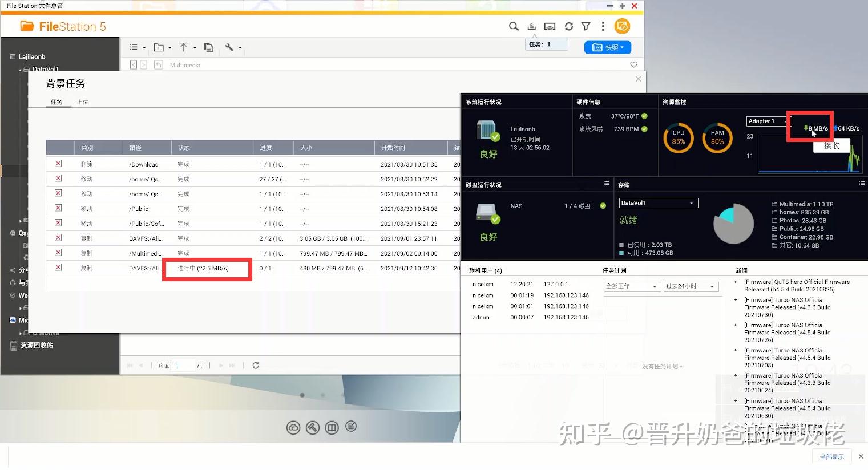Open the Build 20210726 firmware news item
Viewport: 868px width, 470px height.
click(787, 332)
